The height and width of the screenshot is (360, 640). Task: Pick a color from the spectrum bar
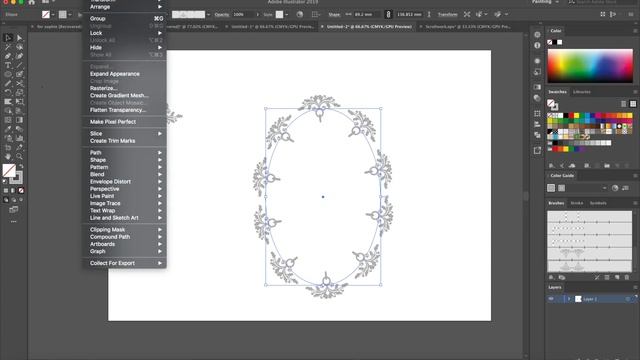click(x=590, y=66)
